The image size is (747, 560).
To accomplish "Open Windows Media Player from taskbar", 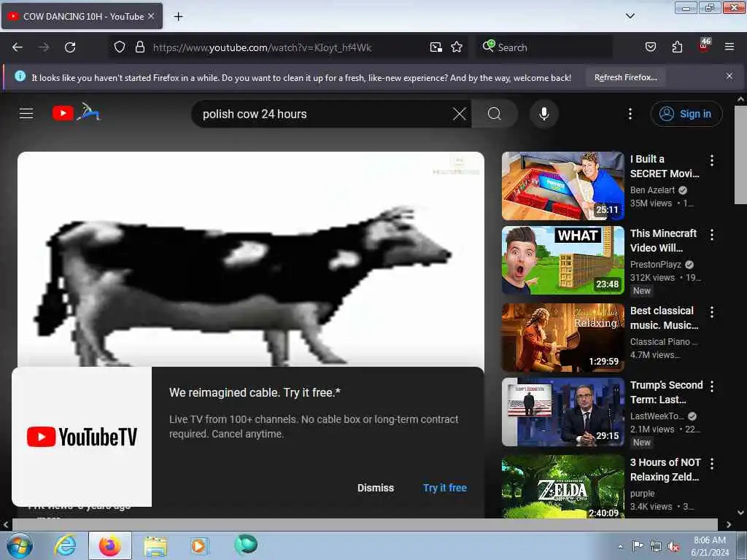I will [x=198, y=545].
